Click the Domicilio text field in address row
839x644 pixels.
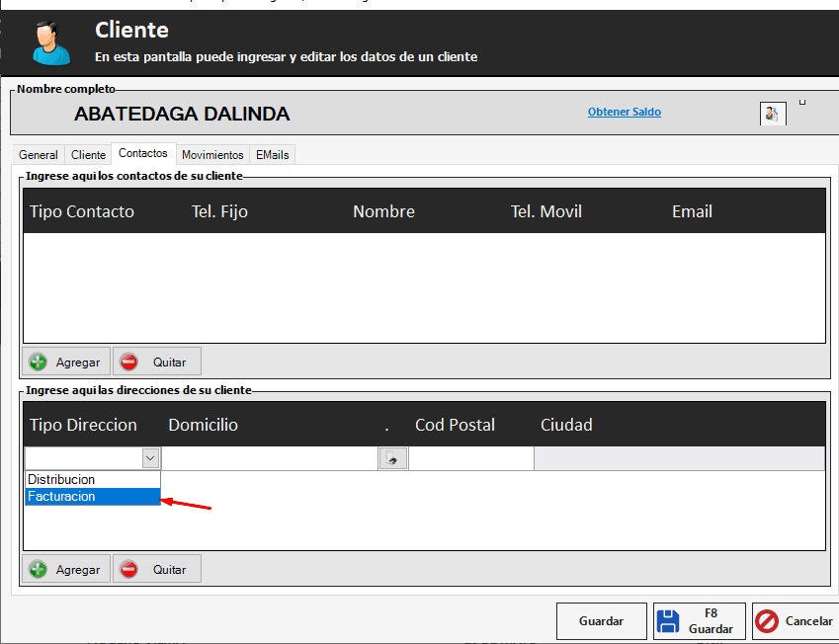tap(269, 458)
